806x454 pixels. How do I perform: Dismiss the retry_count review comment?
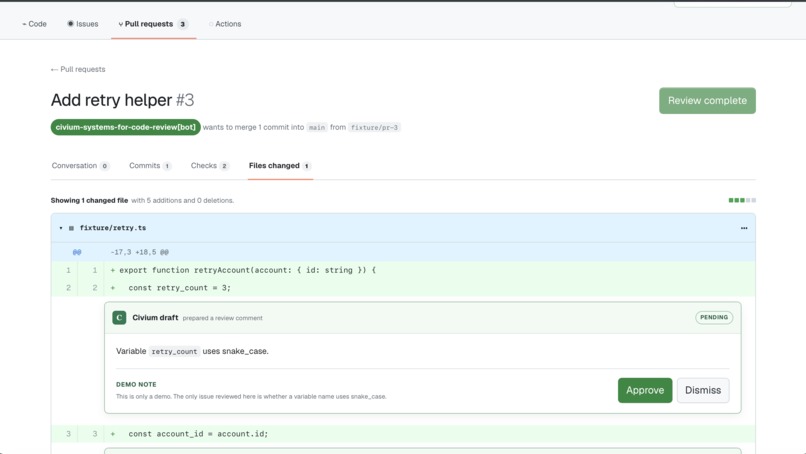click(703, 390)
